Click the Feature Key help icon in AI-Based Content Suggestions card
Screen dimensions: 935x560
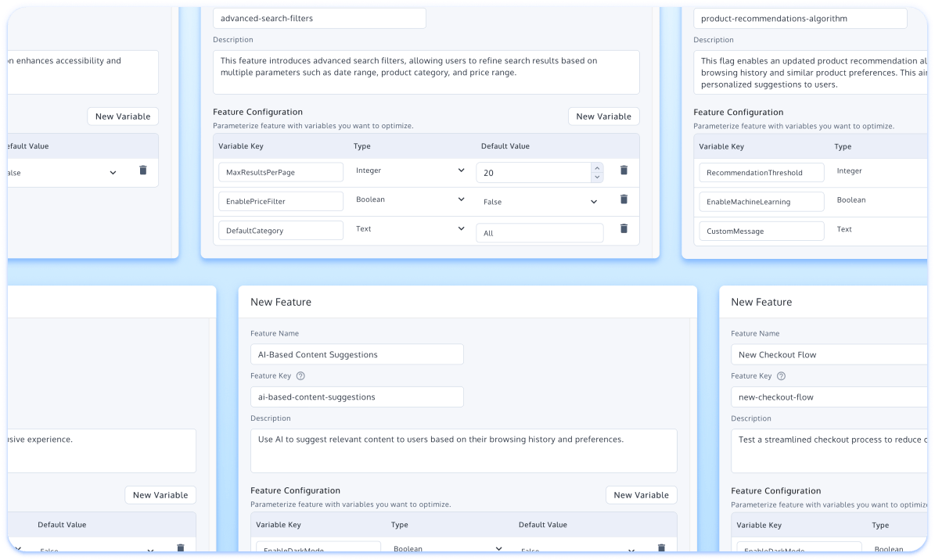pos(300,375)
